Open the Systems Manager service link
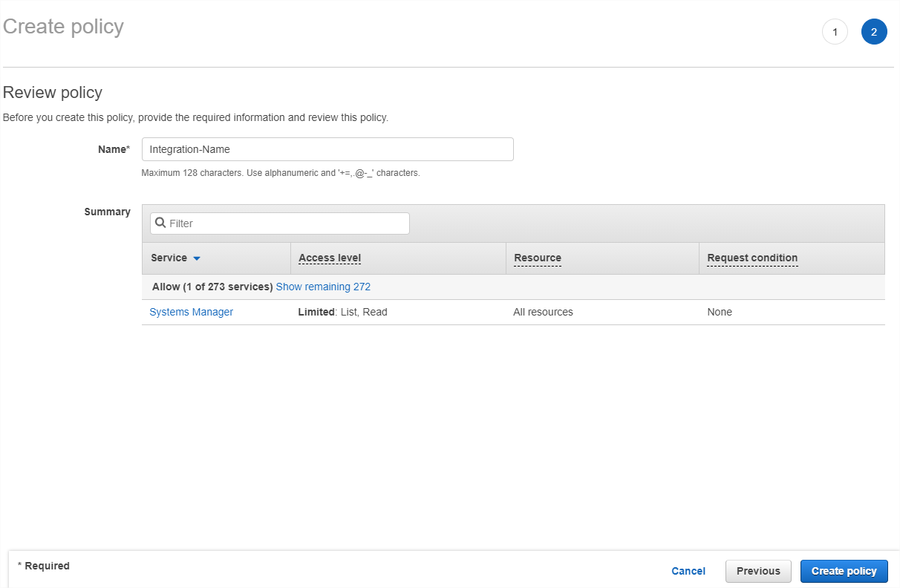The image size is (900, 588). click(191, 312)
